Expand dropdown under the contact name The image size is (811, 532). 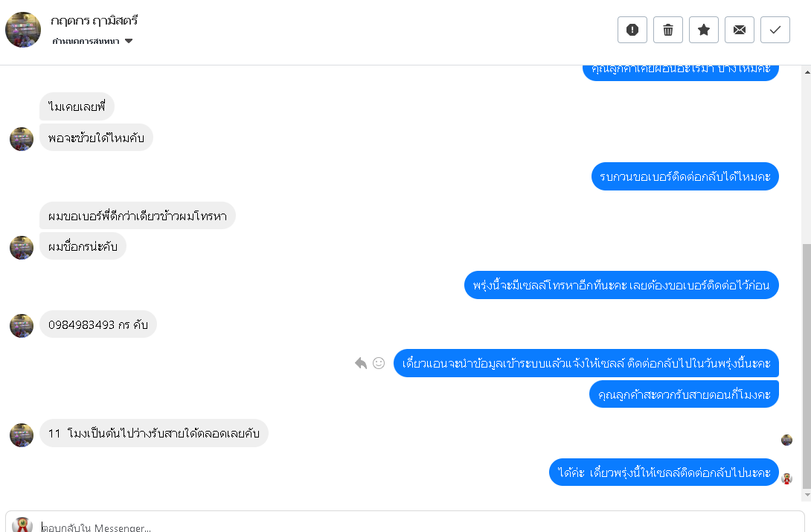[129, 42]
